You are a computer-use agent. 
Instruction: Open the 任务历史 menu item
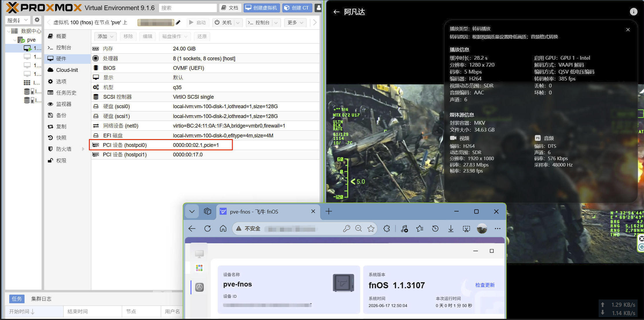[x=68, y=93]
